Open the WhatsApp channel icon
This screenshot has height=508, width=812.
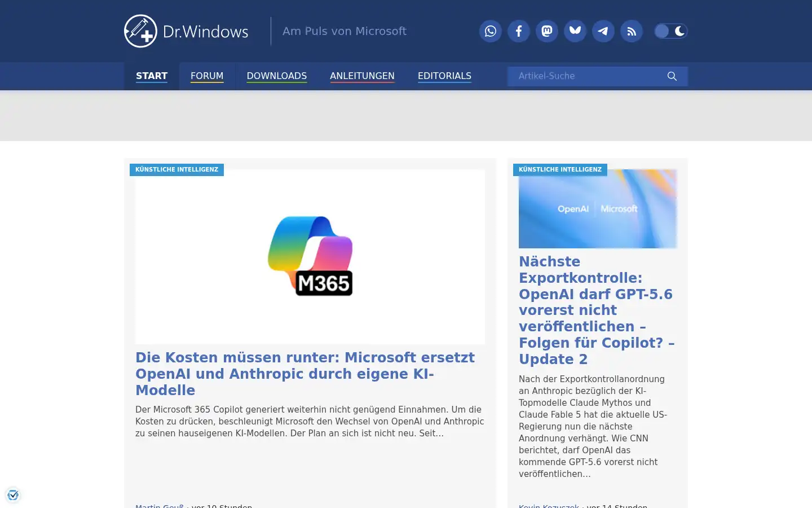[x=491, y=31]
